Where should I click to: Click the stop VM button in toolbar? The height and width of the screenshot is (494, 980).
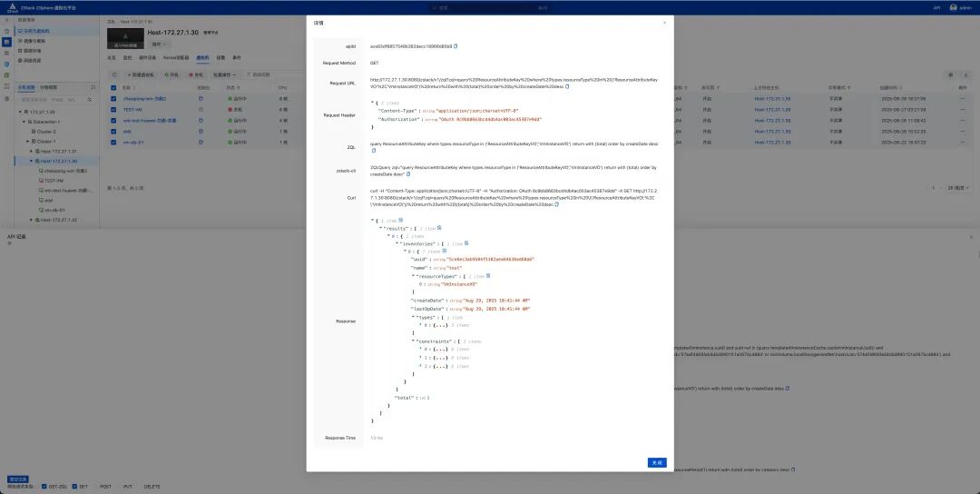tap(196, 74)
